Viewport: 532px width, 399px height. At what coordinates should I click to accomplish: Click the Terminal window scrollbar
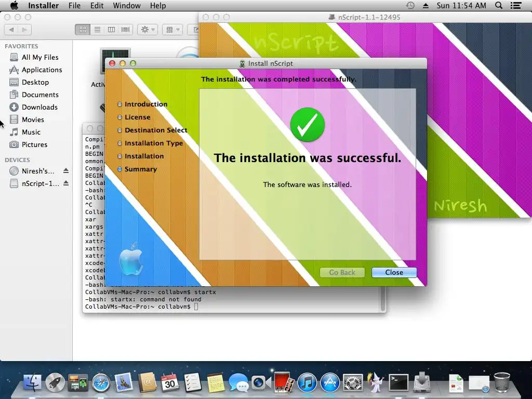(x=383, y=299)
